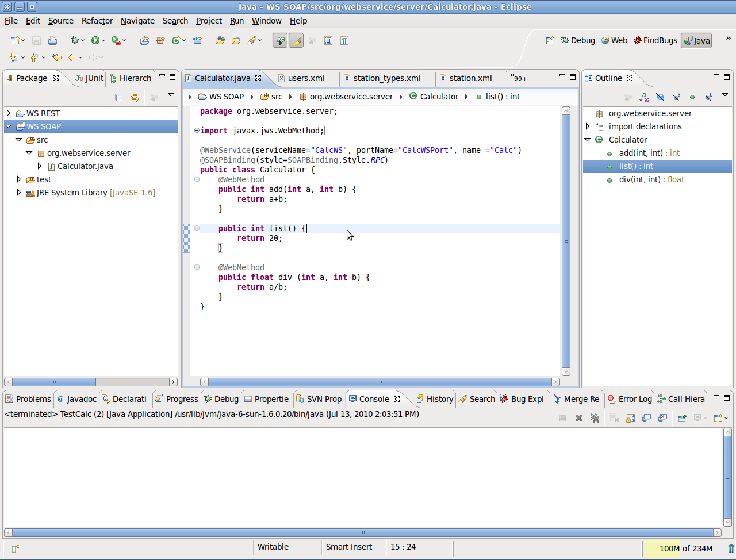Open the Source menu

(61, 21)
